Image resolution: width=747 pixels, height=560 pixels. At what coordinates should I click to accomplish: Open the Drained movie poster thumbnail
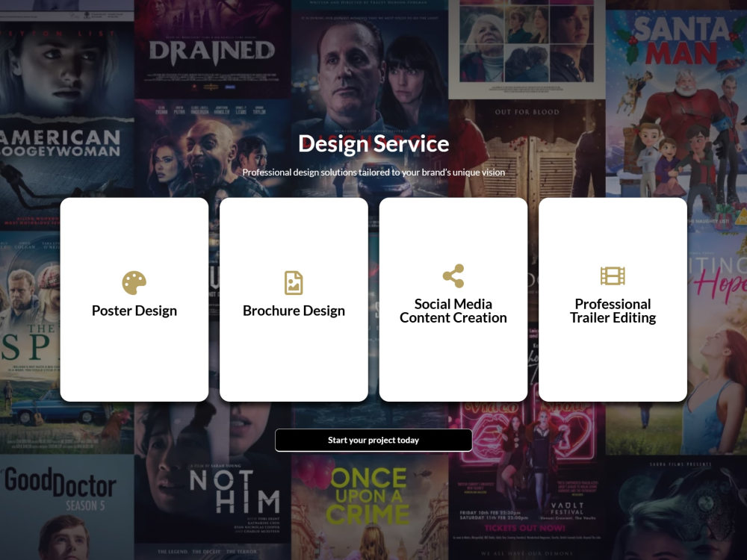(212, 49)
